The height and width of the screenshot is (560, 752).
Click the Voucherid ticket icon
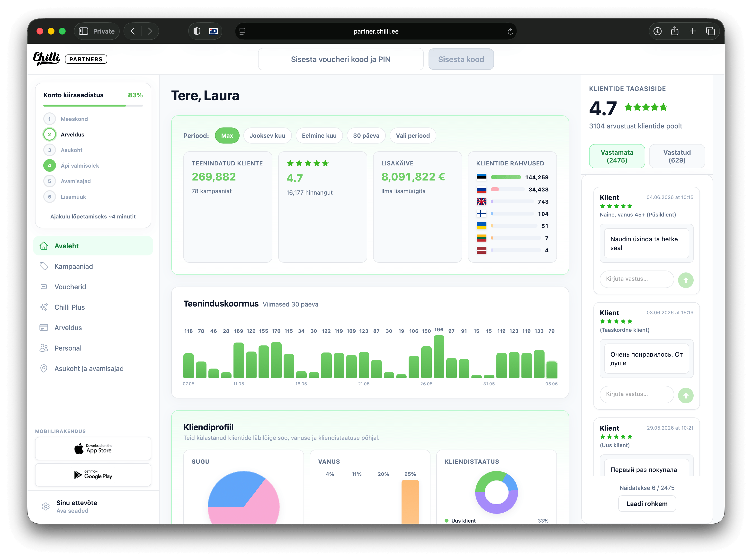point(44,287)
